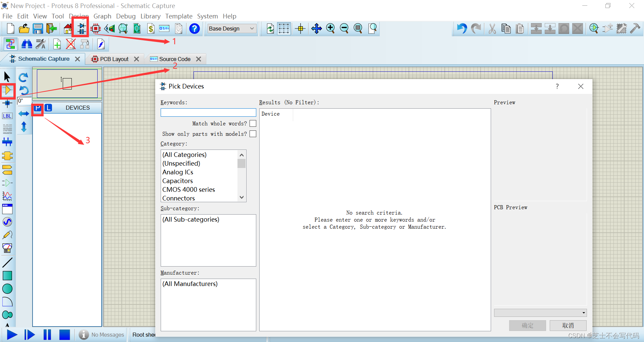This screenshot has width=644, height=342.
Task: Select the 2D line drawing tool
Action: 7,262
